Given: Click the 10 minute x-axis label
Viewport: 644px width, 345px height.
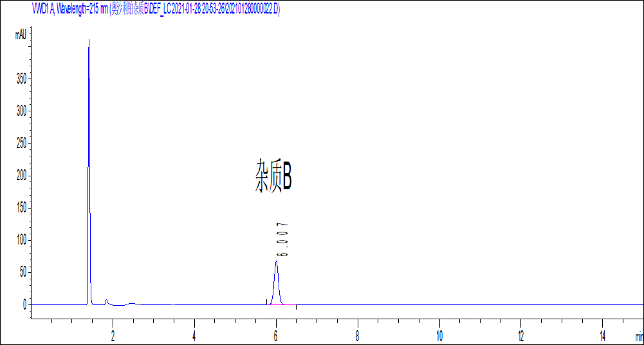Looking at the screenshot, I should click(x=439, y=335).
